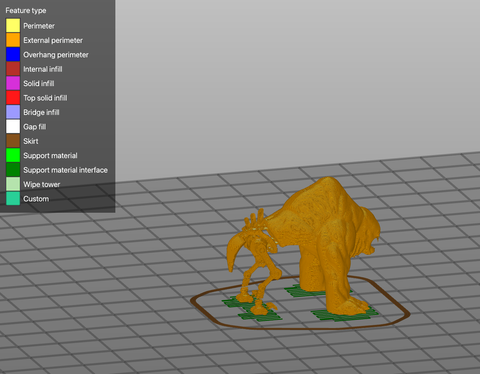Click the 'Internal infill' legend label
The image size is (480, 374).
(x=43, y=69)
